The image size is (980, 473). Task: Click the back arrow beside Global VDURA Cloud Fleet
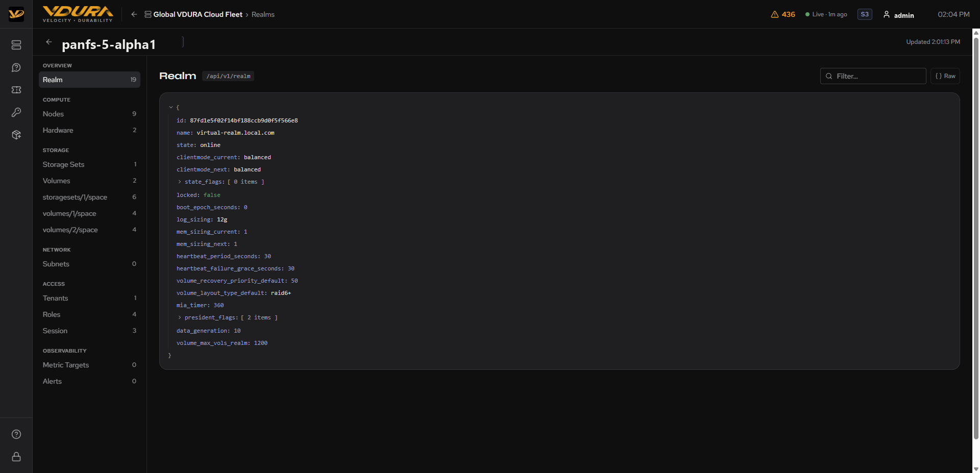[x=134, y=14]
